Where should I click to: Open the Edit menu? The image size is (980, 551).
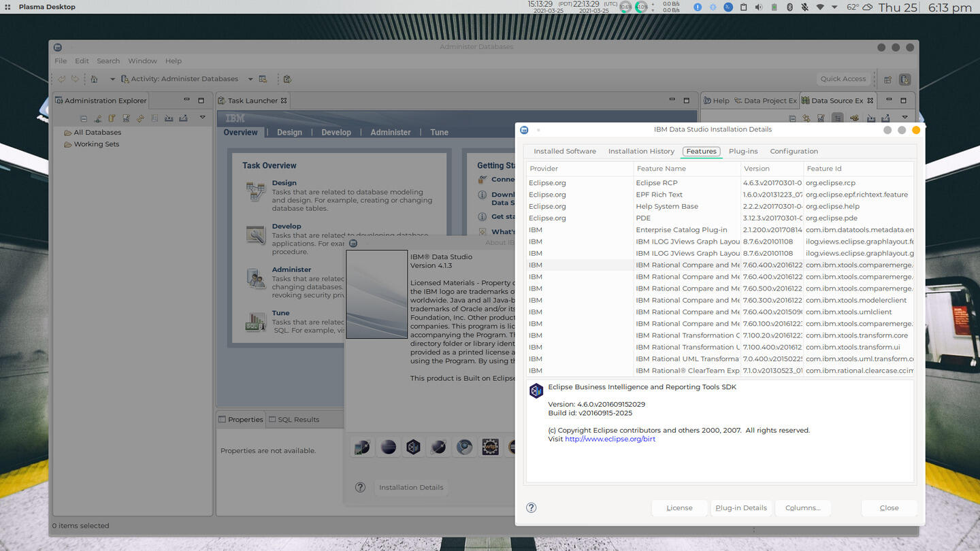pos(82,61)
